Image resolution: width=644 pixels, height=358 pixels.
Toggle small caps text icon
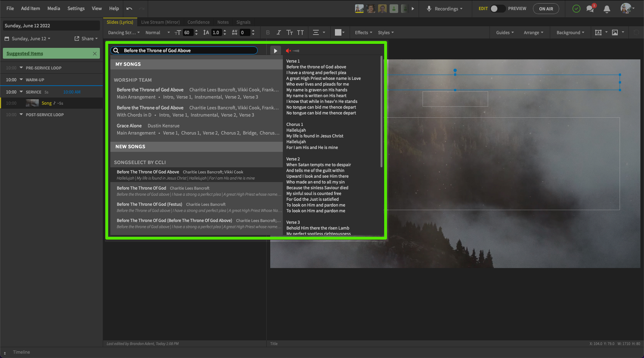click(x=289, y=32)
